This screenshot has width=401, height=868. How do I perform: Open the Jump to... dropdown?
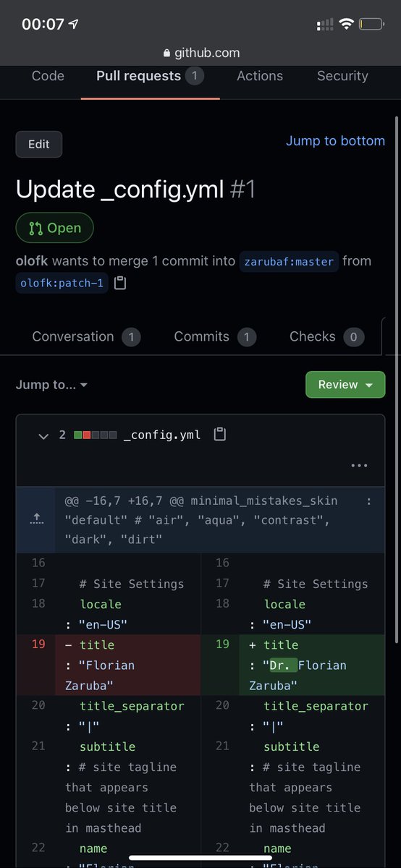point(51,385)
